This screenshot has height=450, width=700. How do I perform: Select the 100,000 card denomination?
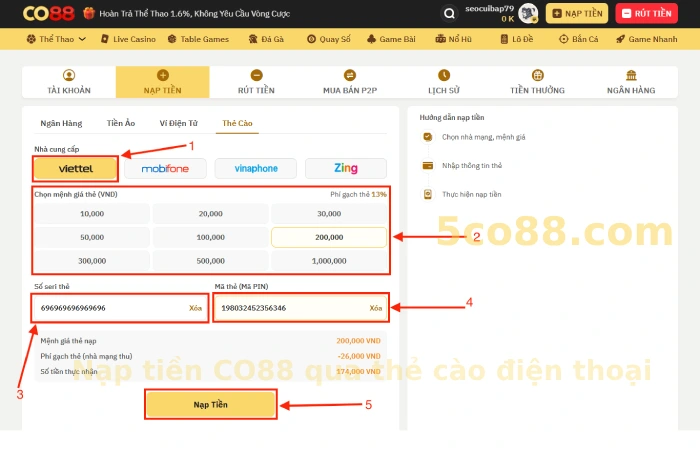click(x=211, y=238)
